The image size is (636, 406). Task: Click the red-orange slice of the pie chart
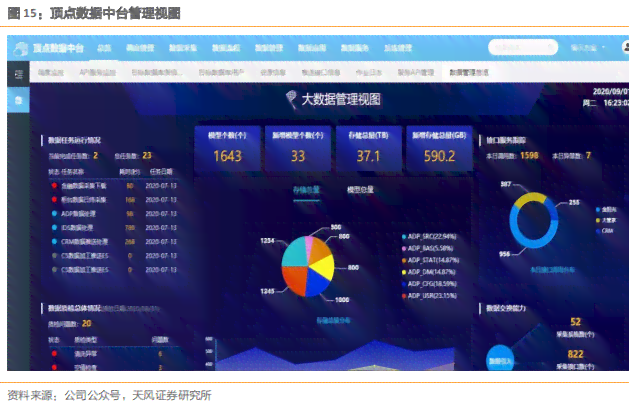click(x=295, y=279)
